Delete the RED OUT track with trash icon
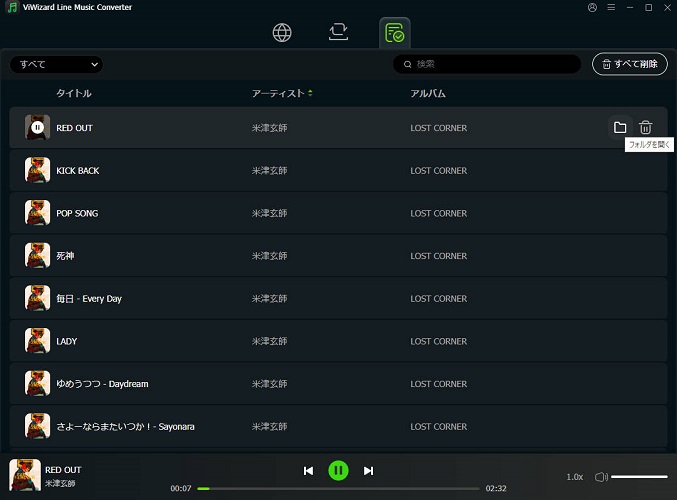677x500 pixels. coord(645,127)
